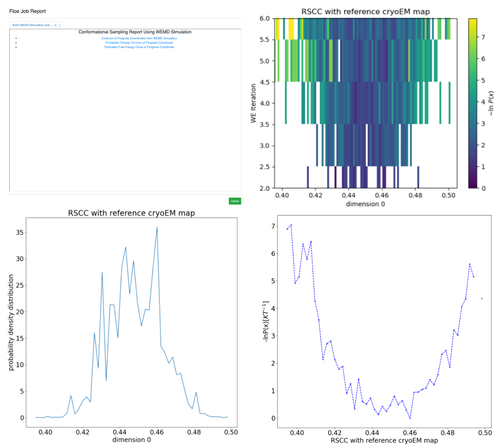This screenshot has height=448, width=499.
Task: Follow the Estimated Free Energy Curve link
Action: click(x=139, y=47)
